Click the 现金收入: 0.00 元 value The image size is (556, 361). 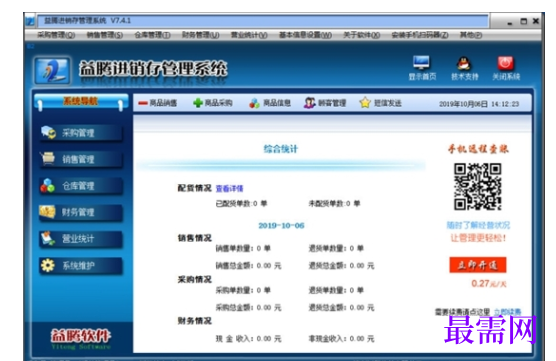[x=248, y=339]
